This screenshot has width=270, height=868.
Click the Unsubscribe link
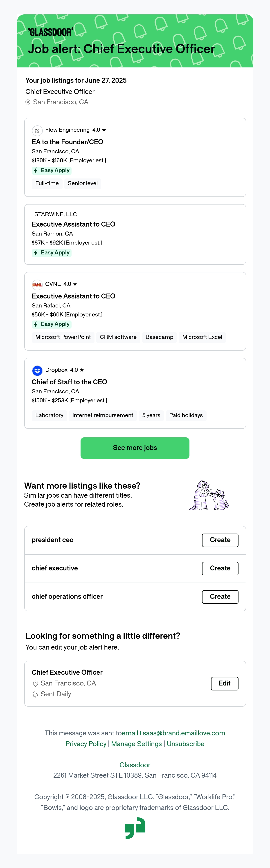point(185,744)
